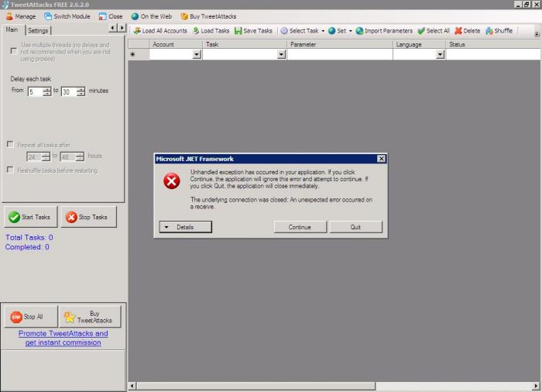Click the Select All checkmark icon
Screen dimensions: 542x392
(x=421, y=31)
